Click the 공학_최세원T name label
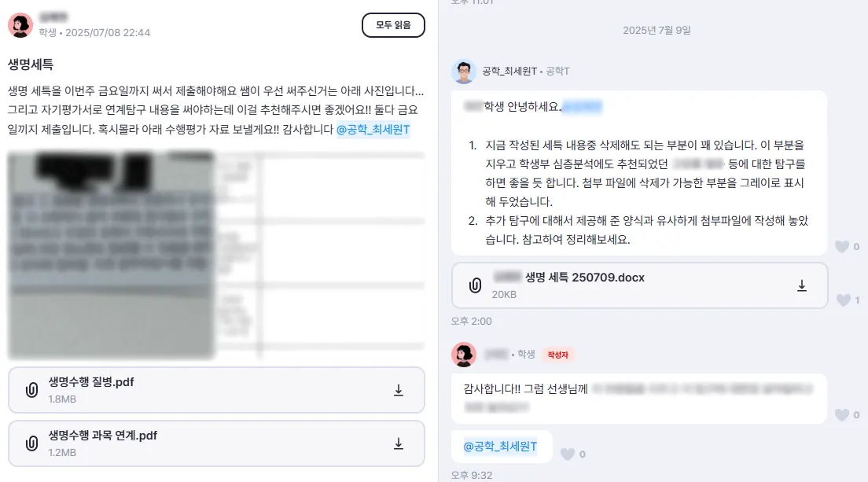Viewport: 868px width, 482px height. point(509,72)
